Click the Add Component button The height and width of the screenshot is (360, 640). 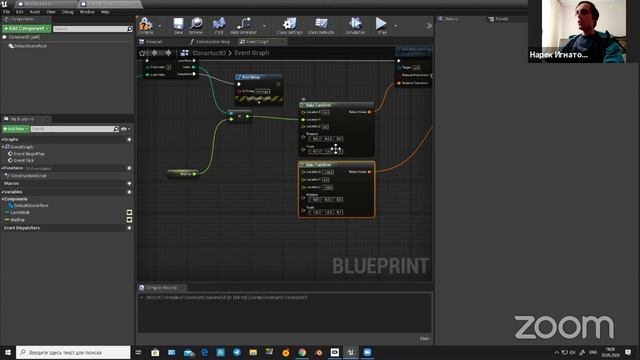tap(27, 29)
